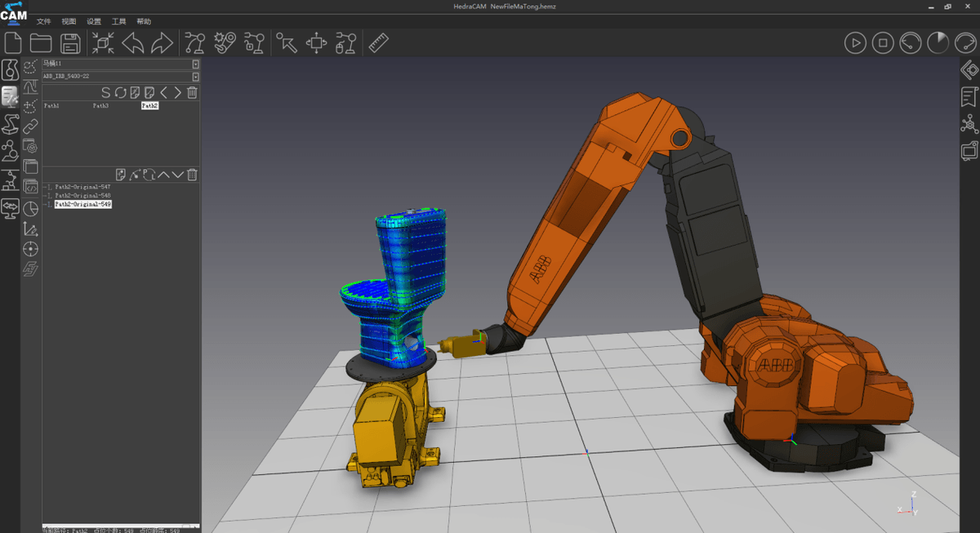Move point down with the down chevron
Screen dimensions: 980x533
[x=177, y=175]
